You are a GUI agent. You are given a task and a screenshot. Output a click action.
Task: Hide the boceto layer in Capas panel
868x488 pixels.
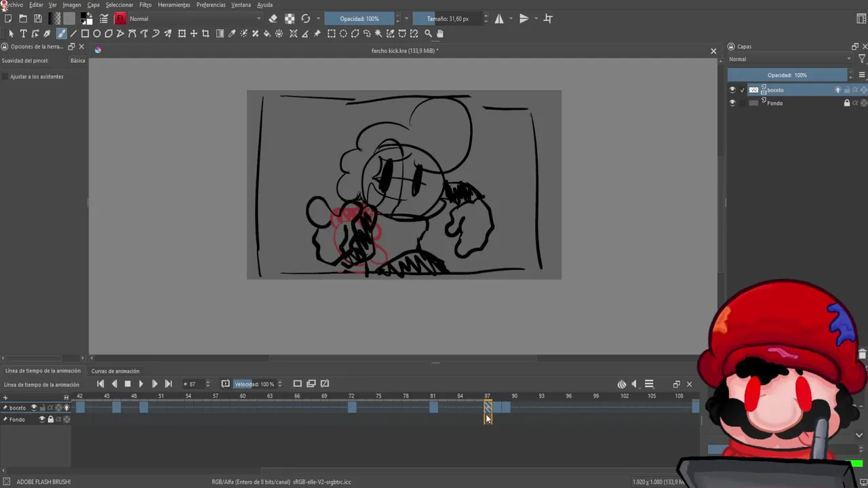pos(732,89)
